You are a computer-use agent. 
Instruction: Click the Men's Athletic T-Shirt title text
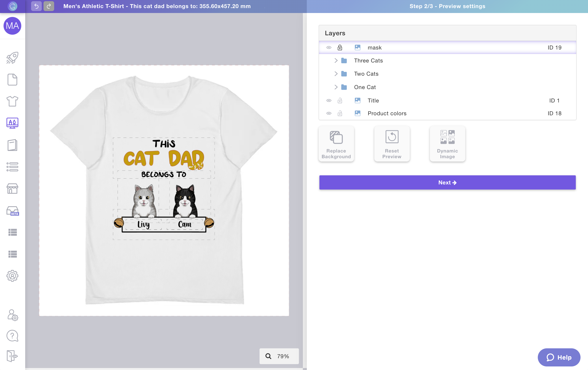click(x=157, y=6)
